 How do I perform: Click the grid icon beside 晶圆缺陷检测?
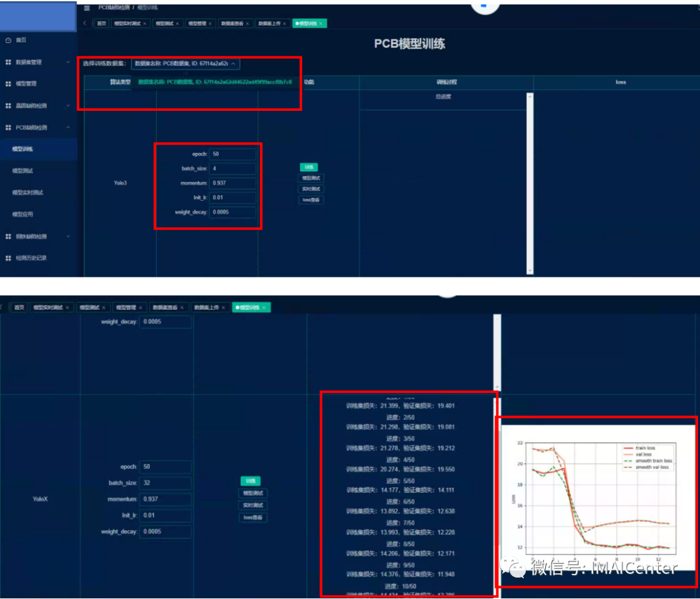[x=8, y=106]
